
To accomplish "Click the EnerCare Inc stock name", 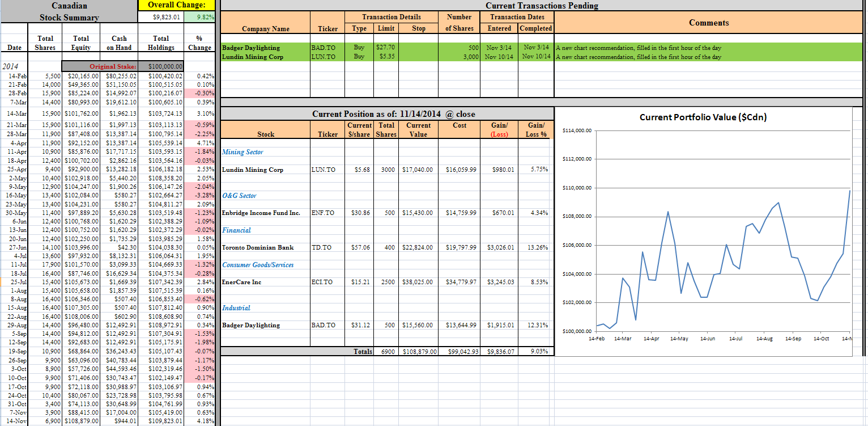I will [x=241, y=282].
